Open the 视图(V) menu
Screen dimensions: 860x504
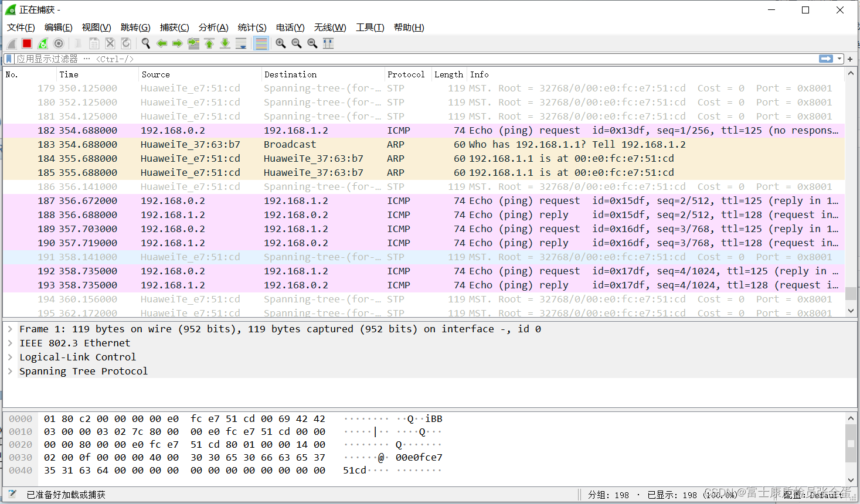pyautogui.click(x=97, y=28)
